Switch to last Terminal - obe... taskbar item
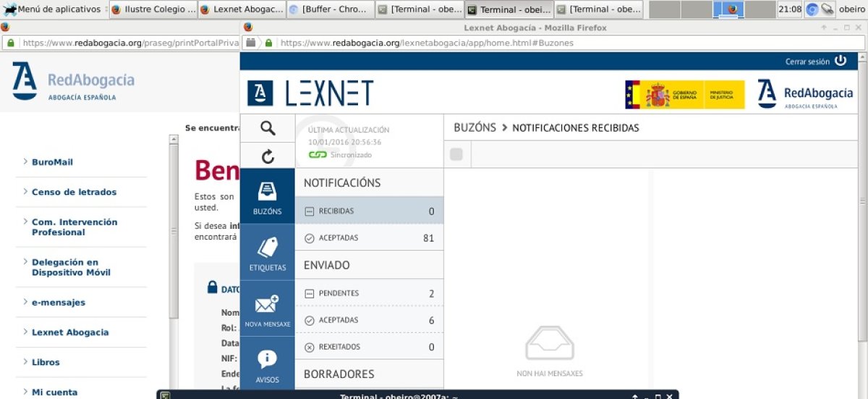This screenshot has height=399, width=868. coord(597,9)
